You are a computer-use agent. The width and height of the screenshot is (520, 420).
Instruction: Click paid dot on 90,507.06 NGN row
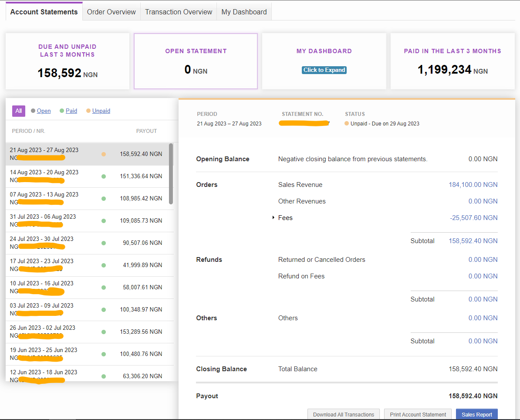pos(104,243)
